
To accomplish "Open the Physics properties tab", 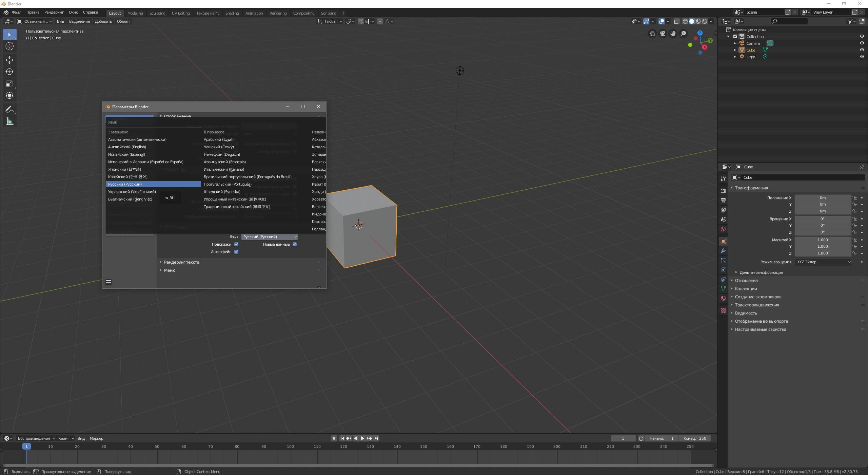I will point(723,270).
